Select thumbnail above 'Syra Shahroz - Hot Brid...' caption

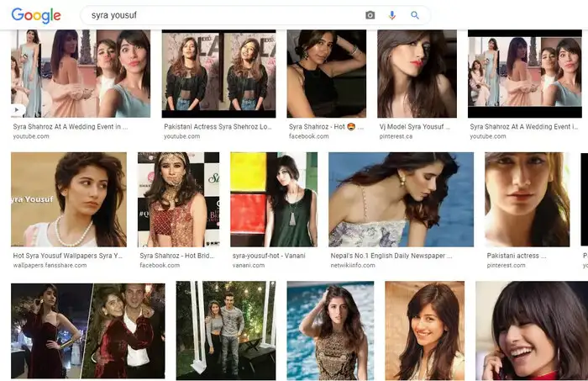[x=178, y=199]
